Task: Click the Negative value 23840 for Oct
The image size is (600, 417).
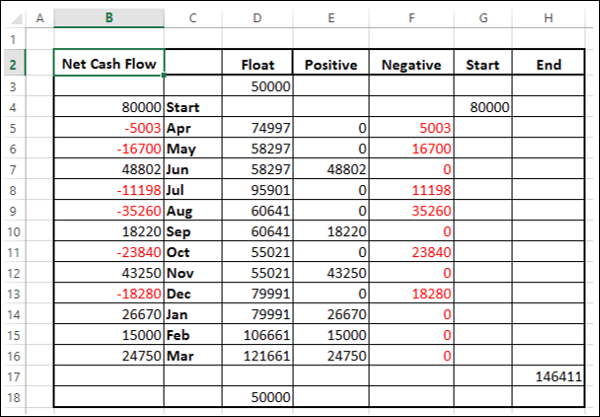Action: (411, 251)
